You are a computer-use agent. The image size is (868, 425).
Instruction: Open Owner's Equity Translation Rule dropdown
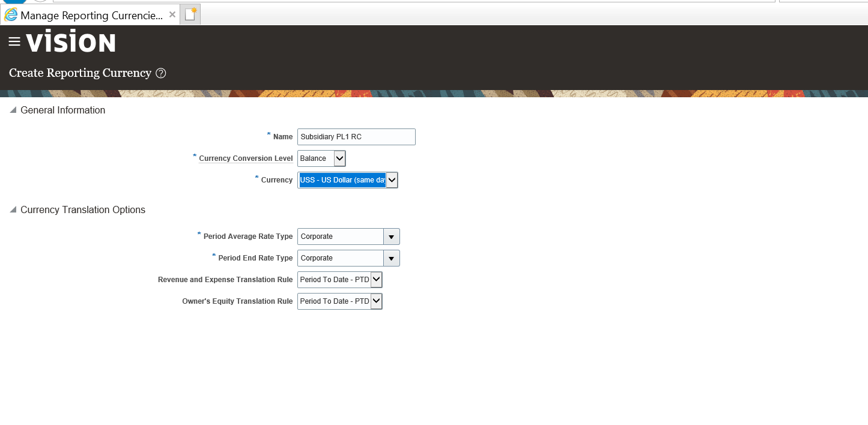tap(376, 301)
